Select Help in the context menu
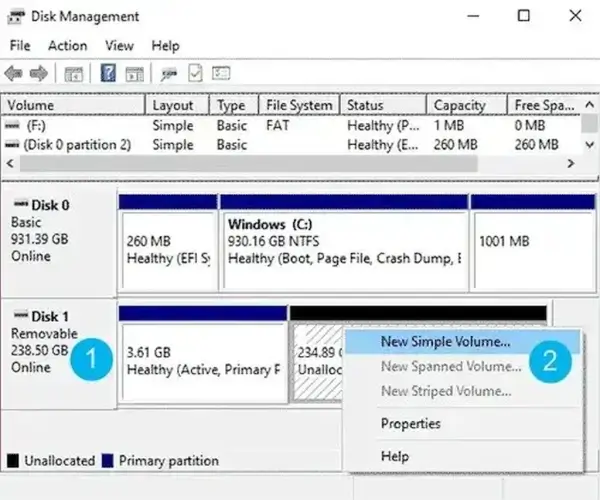The width and height of the screenshot is (600, 500). point(463,456)
